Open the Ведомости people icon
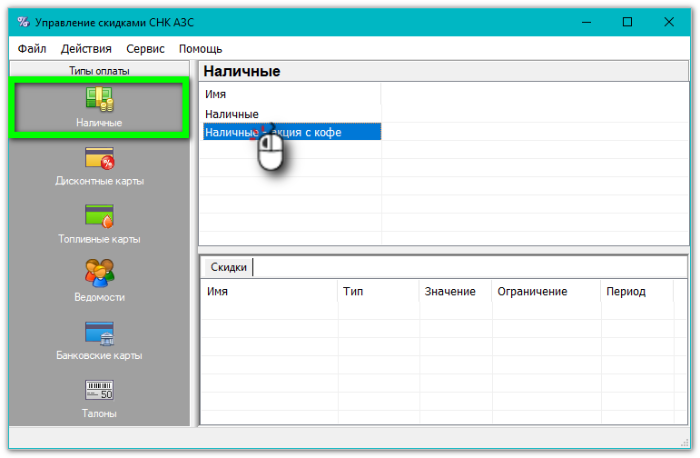The height and width of the screenshot is (458, 700). (99, 273)
